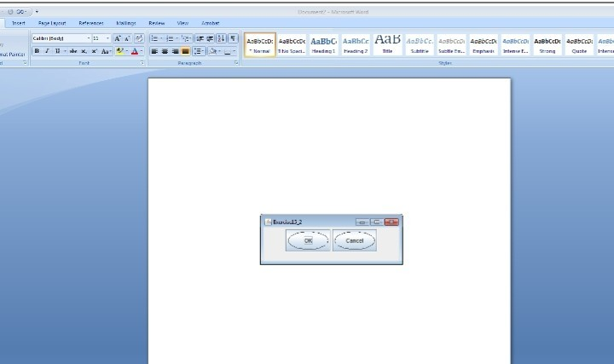Apply the Emphasis style
Viewport: 614px width, 364px height.
pyautogui.click(x=484, y=44)
